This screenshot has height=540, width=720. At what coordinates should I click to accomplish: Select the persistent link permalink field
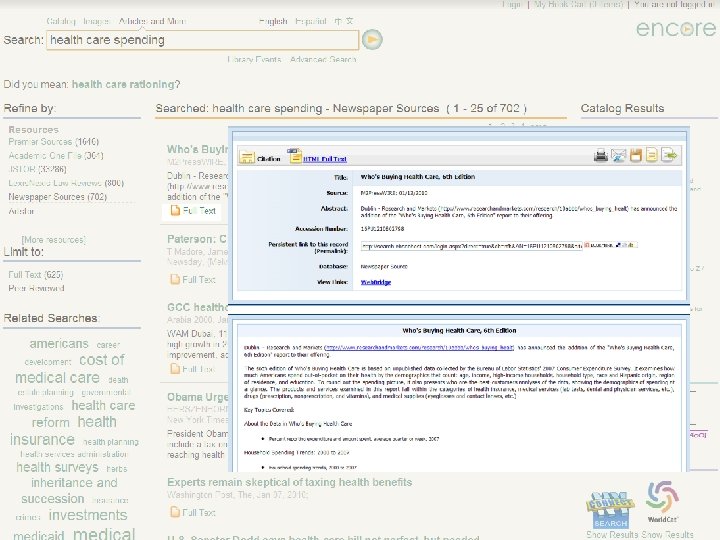point(472,246)
